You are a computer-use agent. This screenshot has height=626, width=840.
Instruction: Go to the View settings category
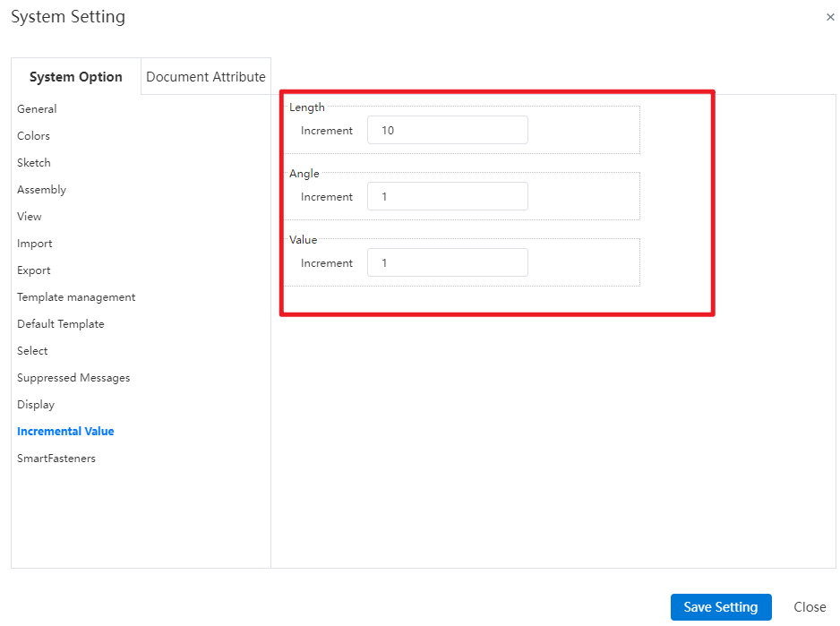[30, 217]
